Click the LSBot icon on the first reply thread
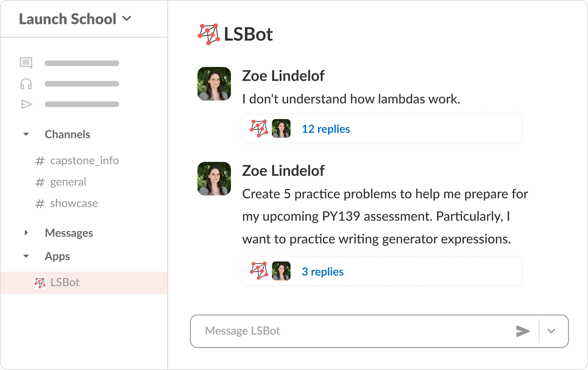This screenshot has width=588, height=370. pyautogui.click(x=258, y=128)
